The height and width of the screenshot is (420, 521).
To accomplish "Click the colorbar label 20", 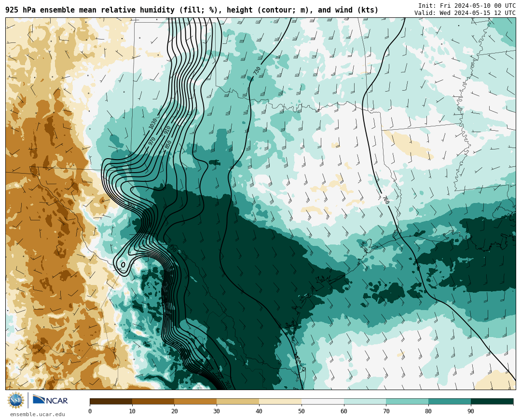I will point(175,411).
